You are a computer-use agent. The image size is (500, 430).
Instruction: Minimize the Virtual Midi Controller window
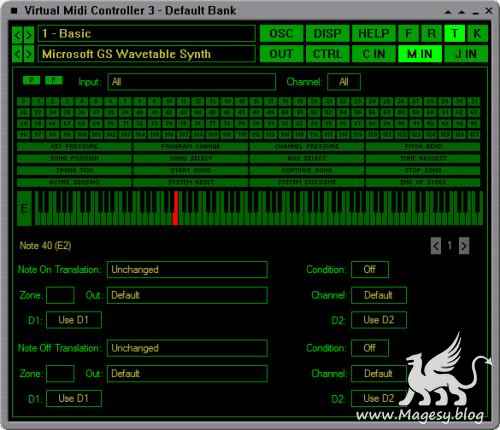tap(476, 12)
